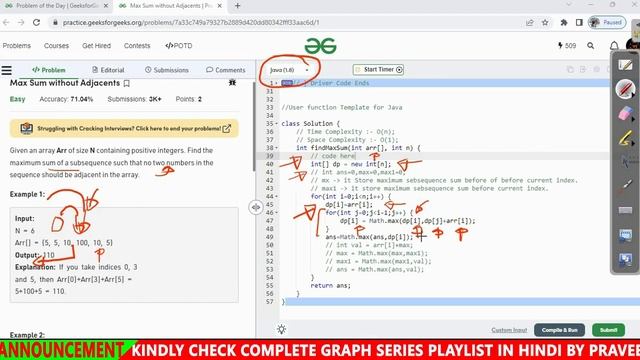Open the Java language dropdown

pos(289,70)
